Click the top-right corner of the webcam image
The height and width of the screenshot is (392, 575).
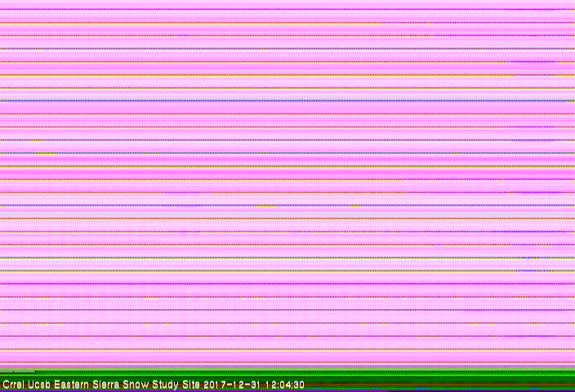[572, 2]
